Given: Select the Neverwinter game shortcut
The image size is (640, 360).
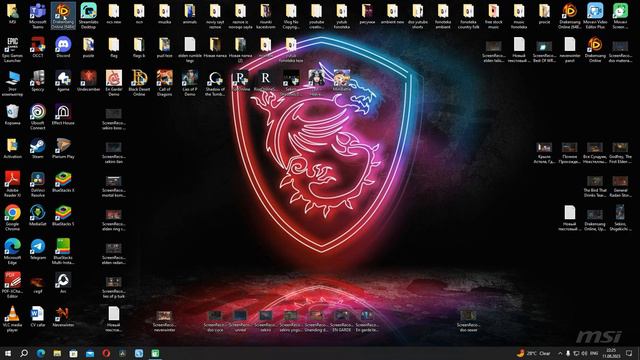Looking at the screenshot, I should (x=63, y=316).
